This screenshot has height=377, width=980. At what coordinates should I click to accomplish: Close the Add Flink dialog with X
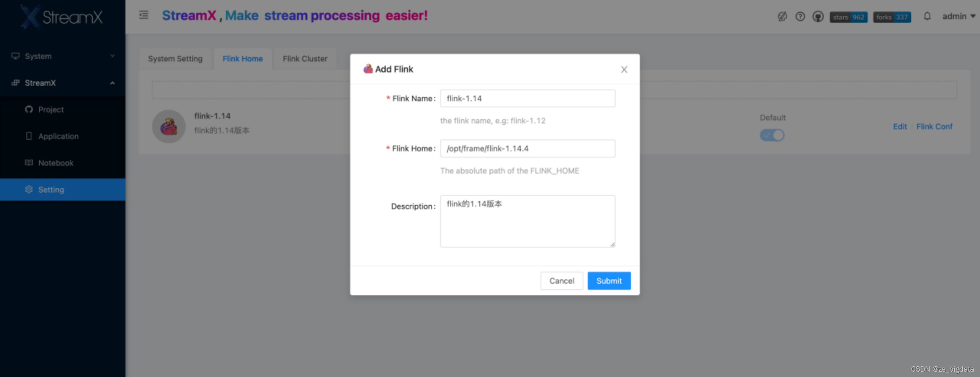[x=624, y=70]
